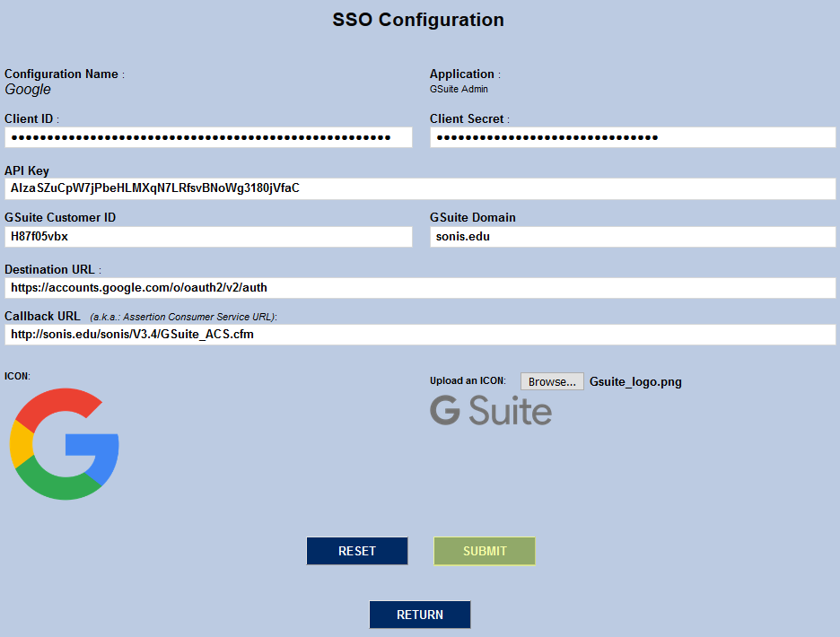
Task: Click the SSO Configuration page title
Action: pyautogui.click(x=418, y=20)
